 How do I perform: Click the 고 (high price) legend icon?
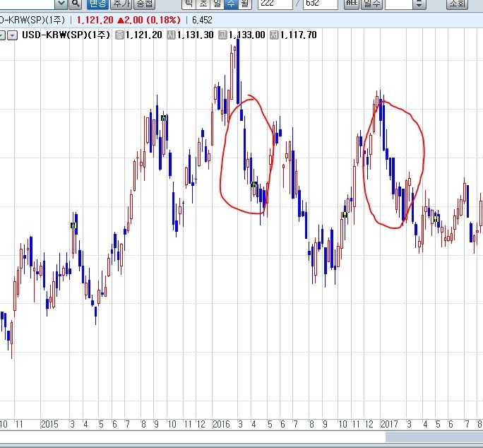click(x=222, y=35)
